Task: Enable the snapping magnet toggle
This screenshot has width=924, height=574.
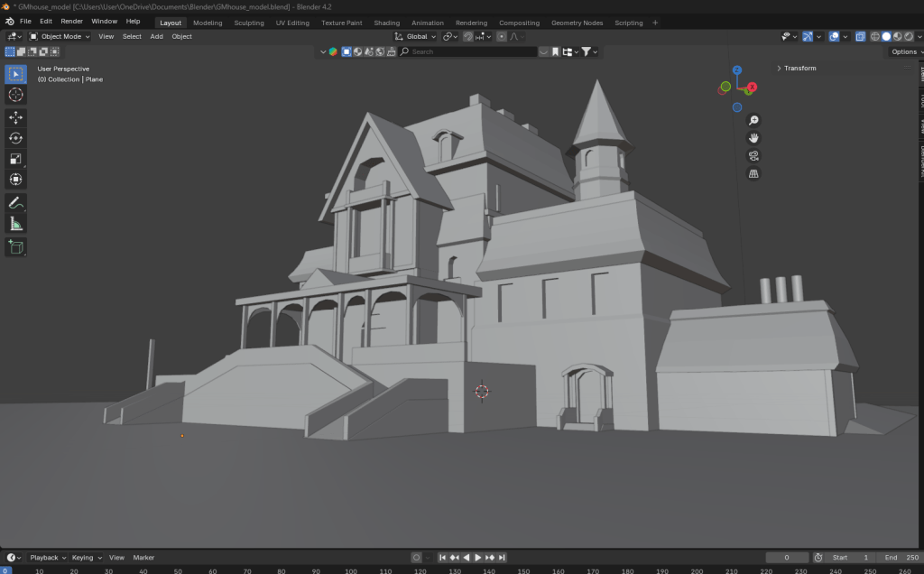Action: (x=468, y=37)
